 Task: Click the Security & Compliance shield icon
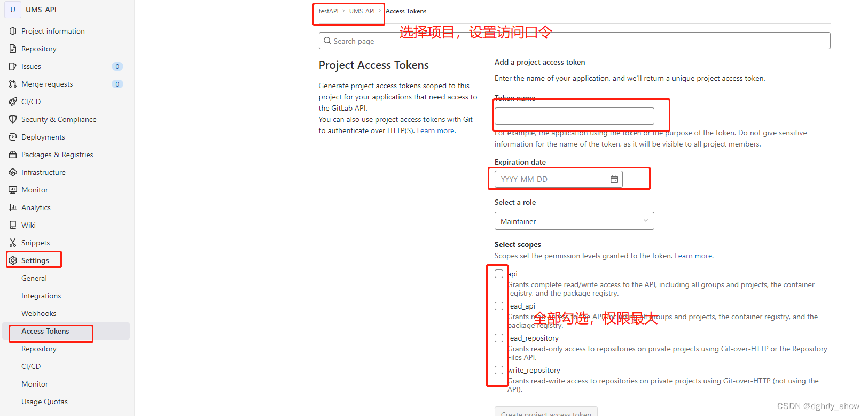pos(13,119)
